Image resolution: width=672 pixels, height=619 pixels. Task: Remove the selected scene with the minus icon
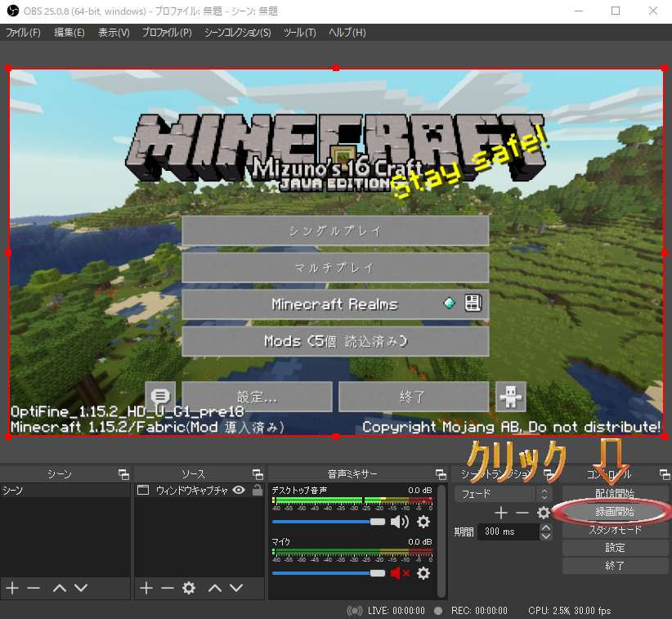pos(34,588)
